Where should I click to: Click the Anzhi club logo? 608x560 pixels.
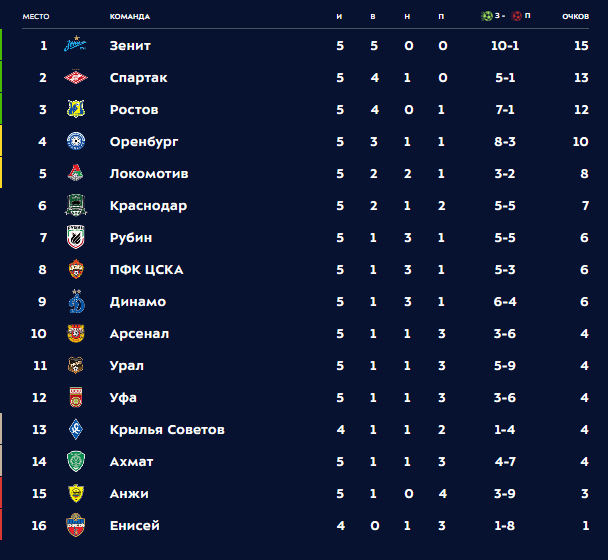click(75, 494)
